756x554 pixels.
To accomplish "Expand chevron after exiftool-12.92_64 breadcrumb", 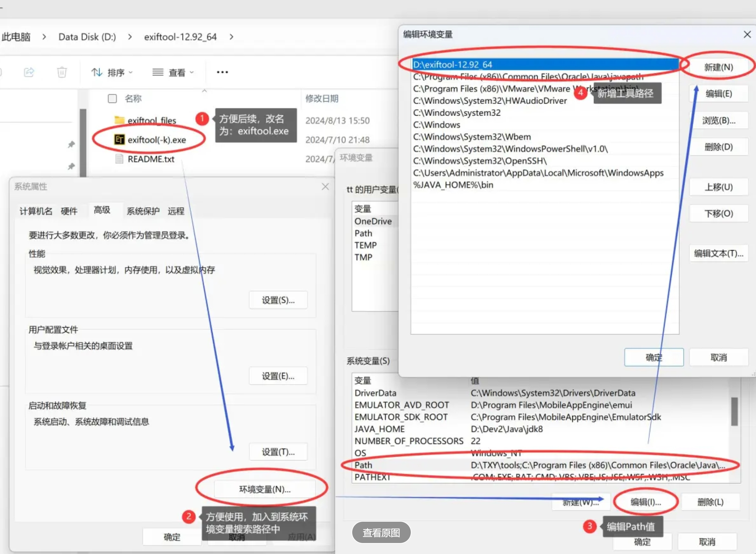I will point(231,37).
